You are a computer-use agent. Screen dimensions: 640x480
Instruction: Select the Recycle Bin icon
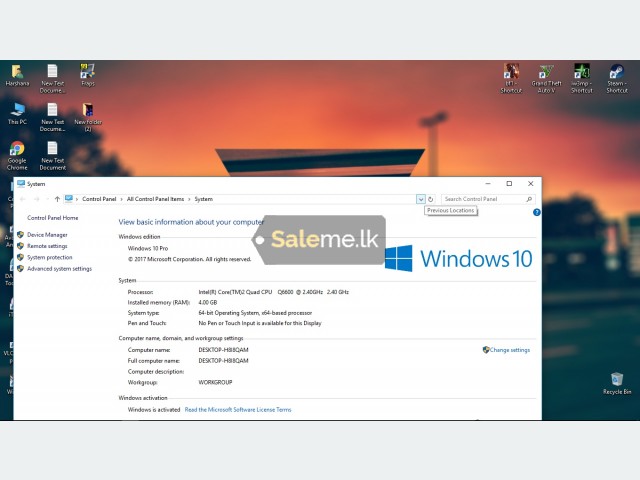(x=617, y=383)
